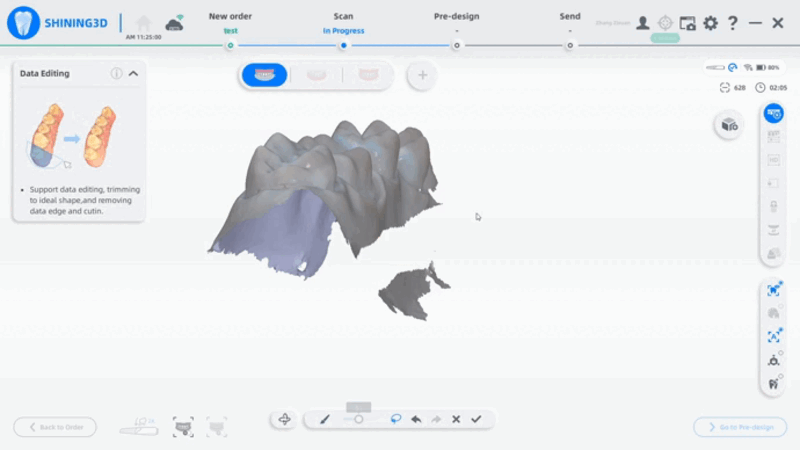Go Back to Order

(55, 427)
